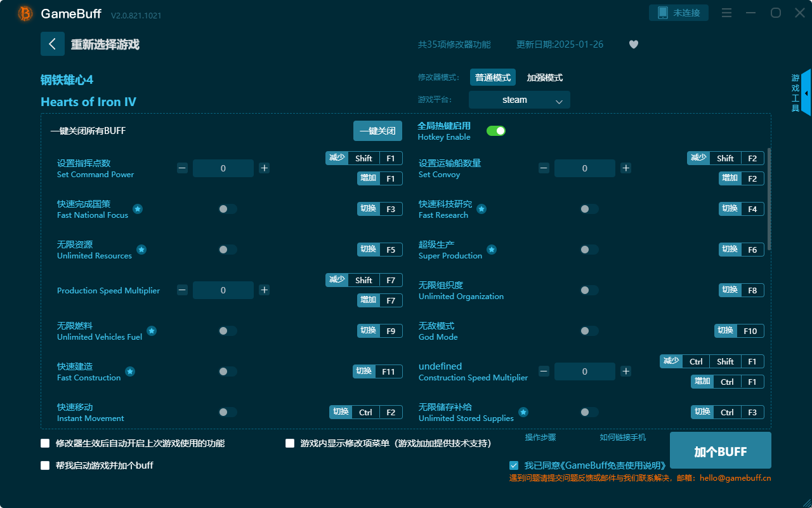Select the 普通模式 mode tab
The height and width of the screenshot is (508, 812).
492,77
